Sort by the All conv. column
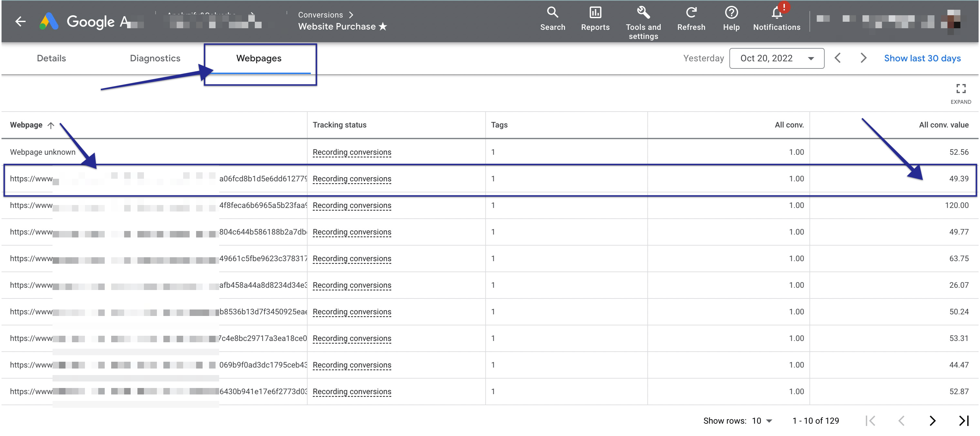Screen dimensions: 980x436 (x=789, y=125)
